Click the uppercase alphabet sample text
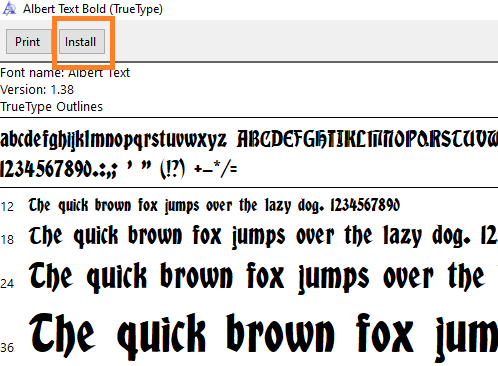Image resolution: width=498 pixels, height=366 pixels. pos(367,139)
